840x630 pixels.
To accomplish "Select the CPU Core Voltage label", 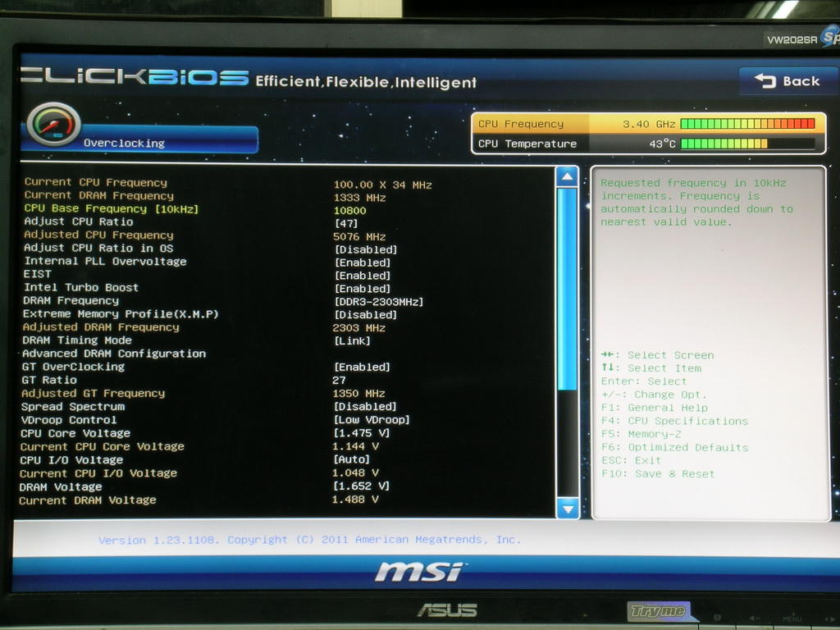I will [x=75, y=433].
